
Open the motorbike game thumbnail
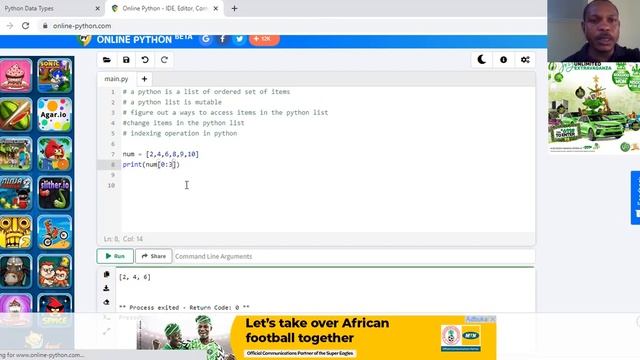click(54, 232)
